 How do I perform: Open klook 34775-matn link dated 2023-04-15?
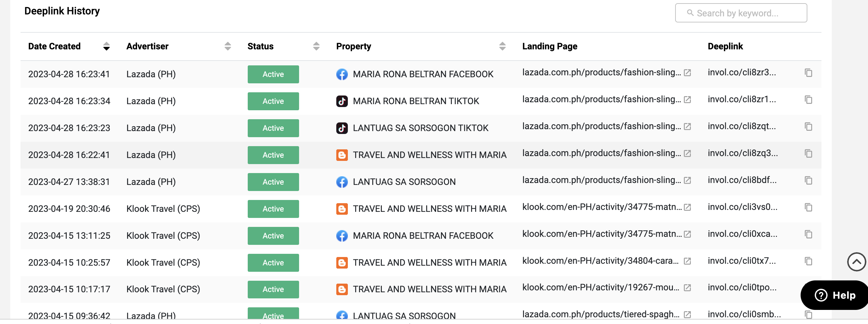click(602, 234)
